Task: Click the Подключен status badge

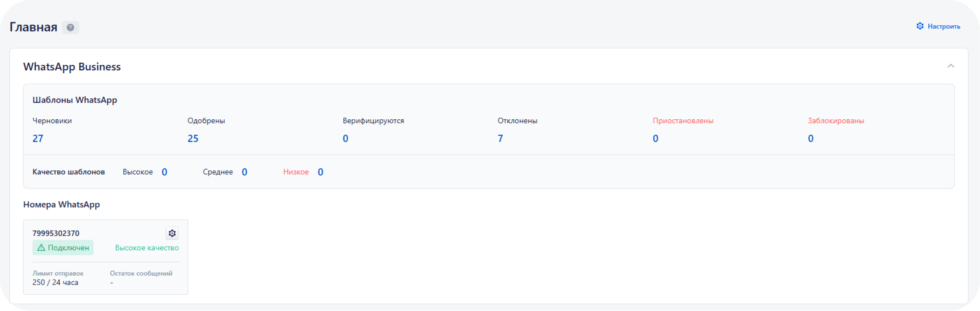Action: click(x=63, y=248)
